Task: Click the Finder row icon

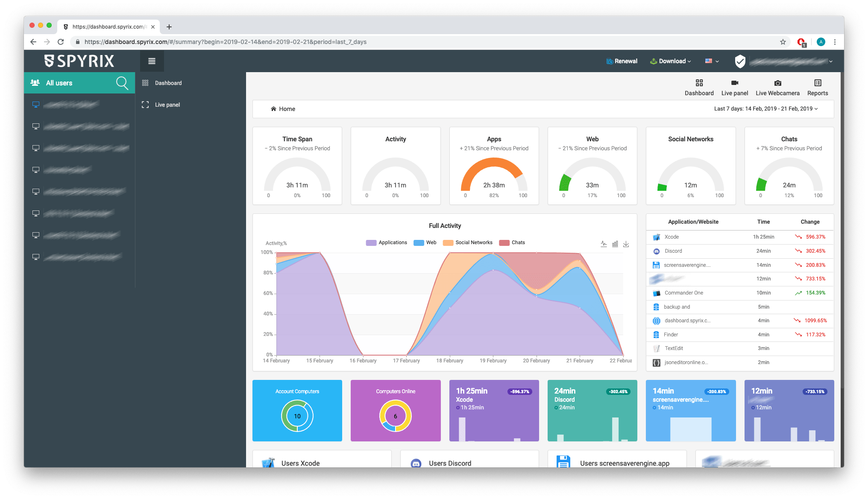Action: pos(656,335)
